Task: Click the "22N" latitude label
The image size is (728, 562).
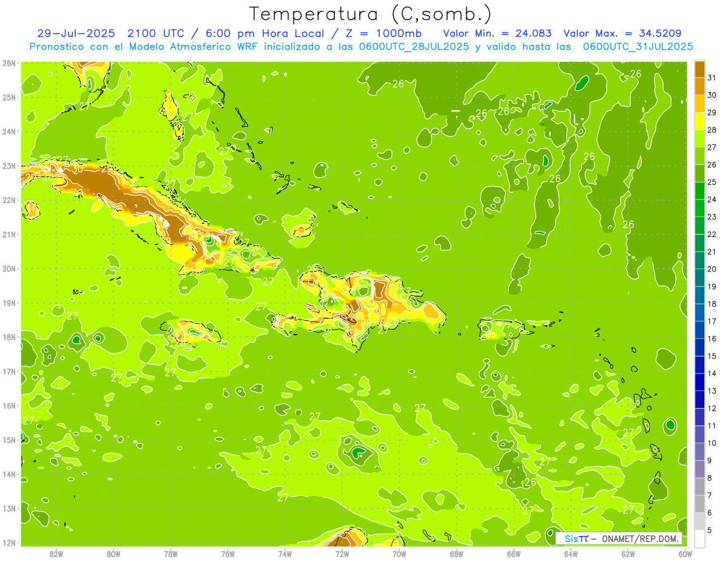Action: 8,200
